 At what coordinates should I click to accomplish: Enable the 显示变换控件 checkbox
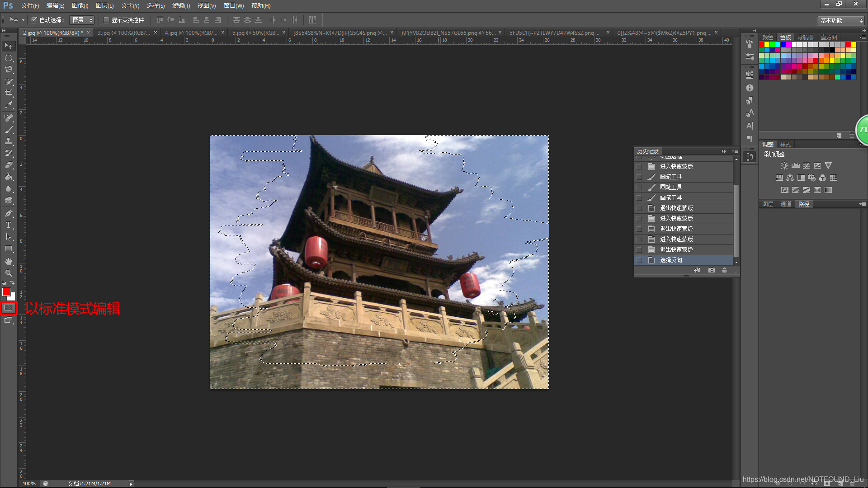coord(106,20)
